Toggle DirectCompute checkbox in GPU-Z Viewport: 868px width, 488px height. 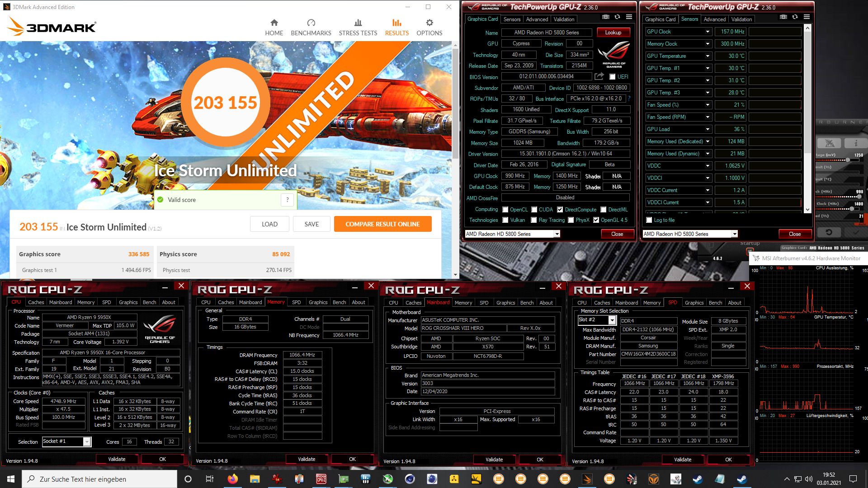(560, 210)
